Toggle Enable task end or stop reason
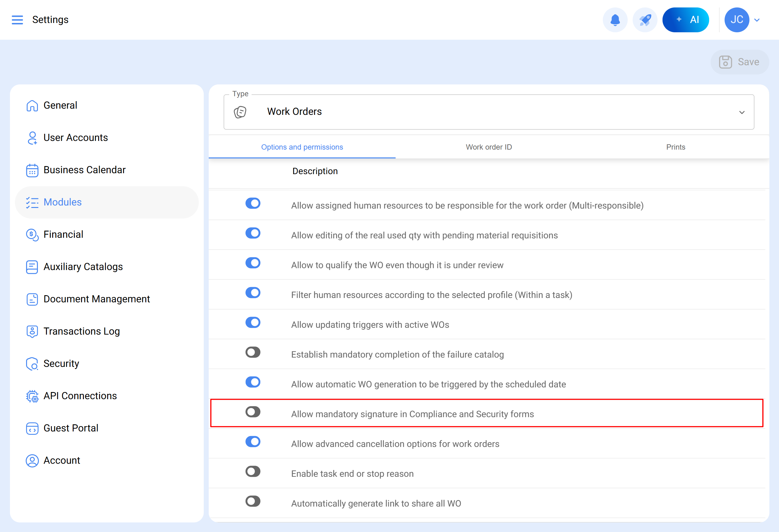Viewport: 779px width, 532px height. point(253,471)
